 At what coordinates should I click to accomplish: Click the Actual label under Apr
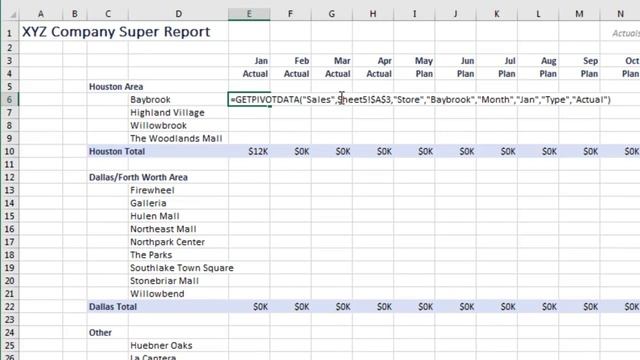[x=379, y=74]
